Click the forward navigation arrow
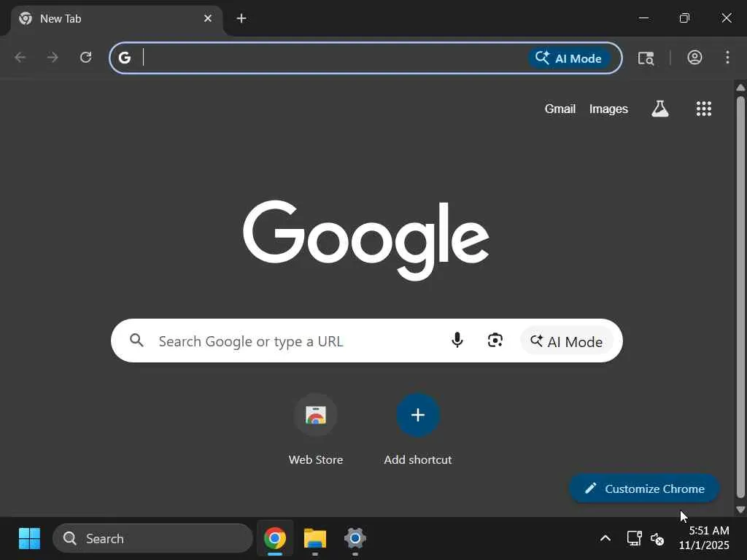The image size is (747, 560). 53,58
